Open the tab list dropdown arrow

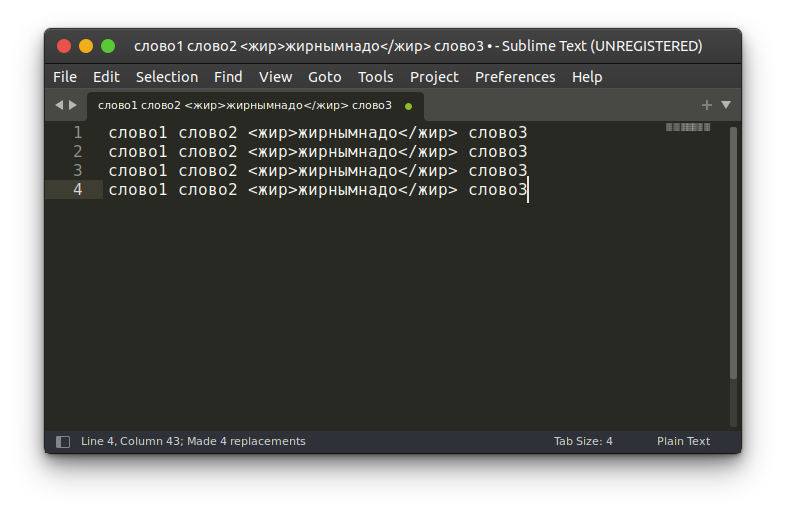point(726,105)
